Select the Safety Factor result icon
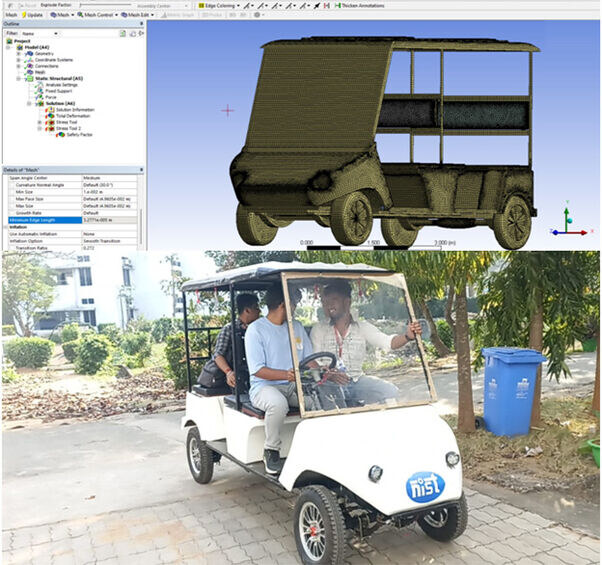 pos(60,134)
